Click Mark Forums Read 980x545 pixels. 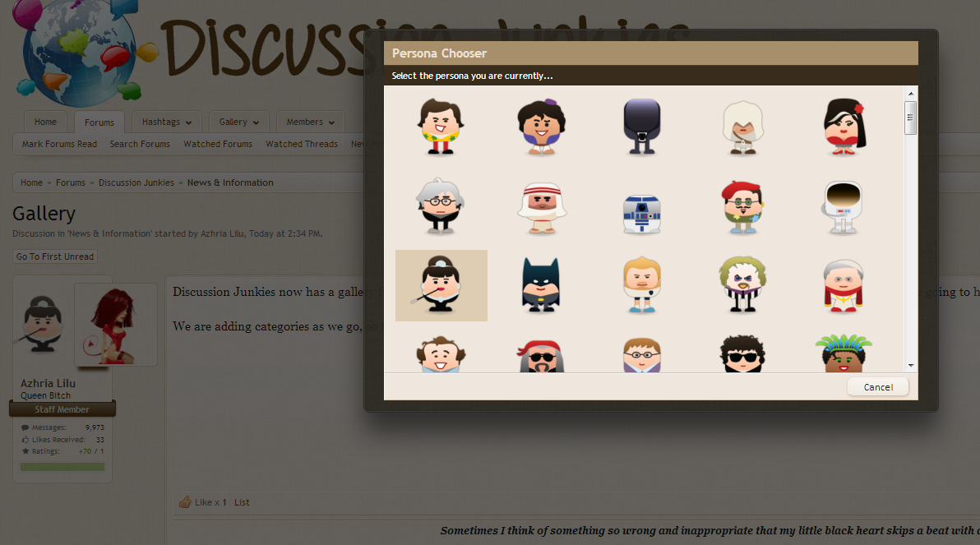click(59, 144)
